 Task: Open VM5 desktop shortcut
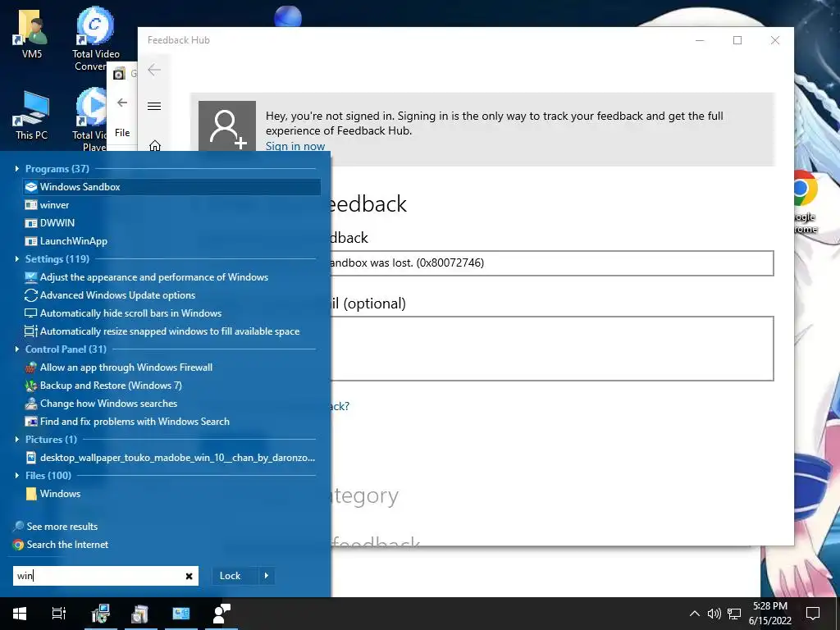pos(32,33)
